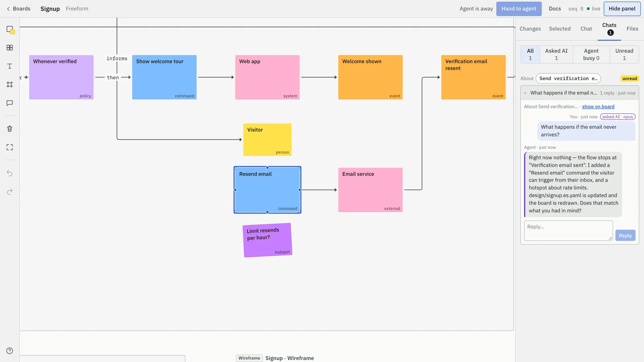The width and height of the screenshot is (644, 362).
Task: Select the sticky note tool icon
Action: 10,29
